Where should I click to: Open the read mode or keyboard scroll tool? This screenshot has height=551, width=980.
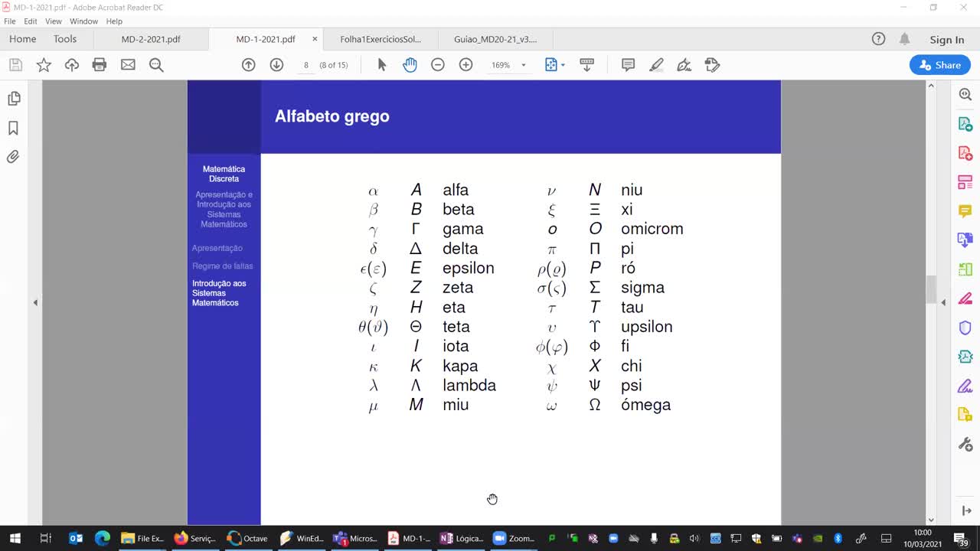(x=587, y=65)
